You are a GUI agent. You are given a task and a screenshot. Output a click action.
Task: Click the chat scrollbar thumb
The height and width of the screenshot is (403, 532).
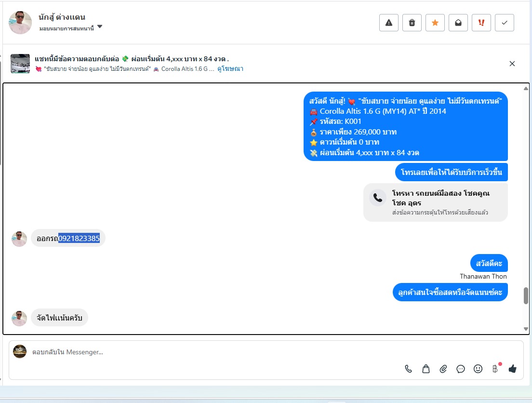[526, 296]
